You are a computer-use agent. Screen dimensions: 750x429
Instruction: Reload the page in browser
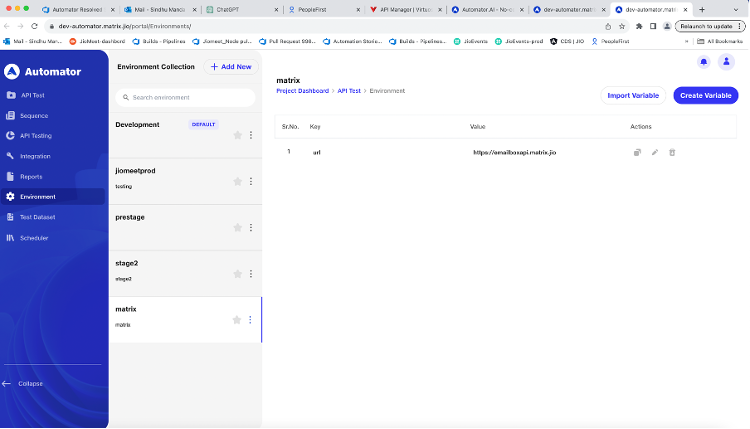[34, 26]
